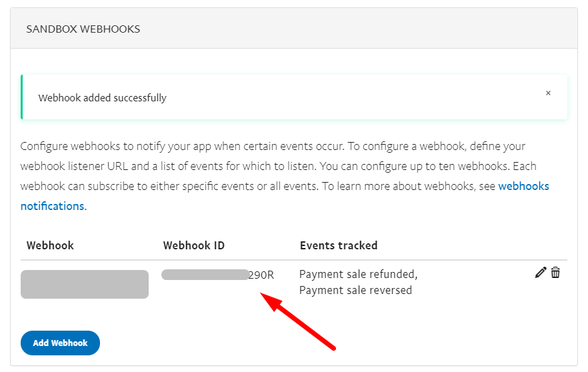This screenshot has width=588, height=372.
Task: Click the Payment sale reversed event text
Action: tap(355, 290)
